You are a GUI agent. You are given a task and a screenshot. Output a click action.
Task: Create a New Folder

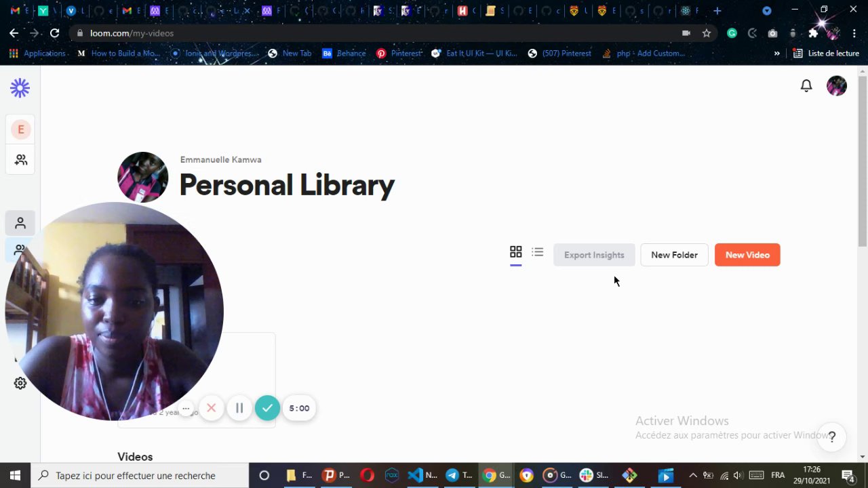(674, 255)
